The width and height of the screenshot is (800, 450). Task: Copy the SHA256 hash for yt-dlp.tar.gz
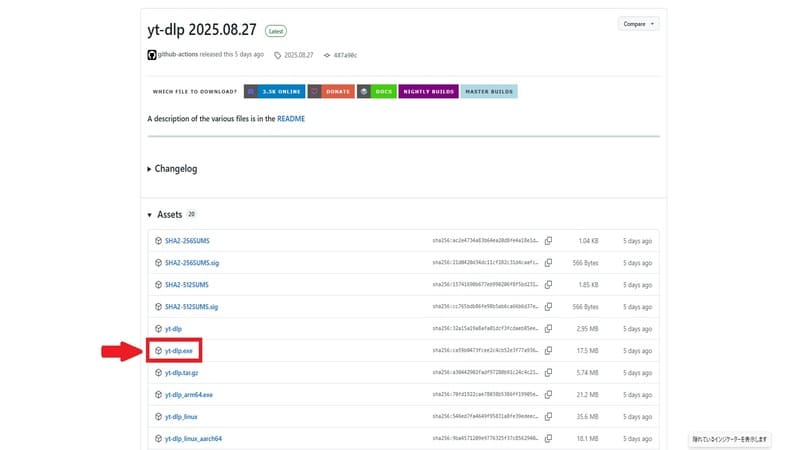coord(548,372)
